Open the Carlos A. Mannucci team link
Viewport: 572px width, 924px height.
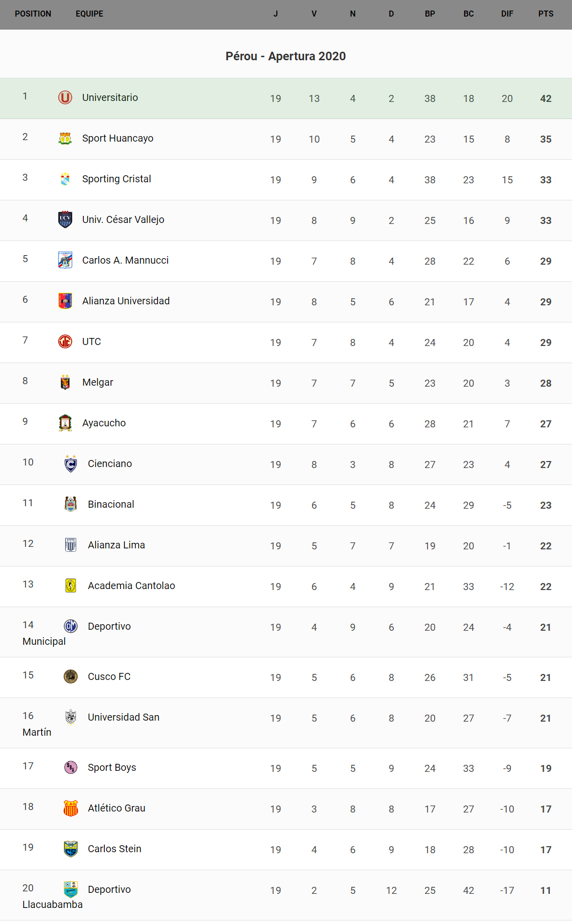coord(125,260)
